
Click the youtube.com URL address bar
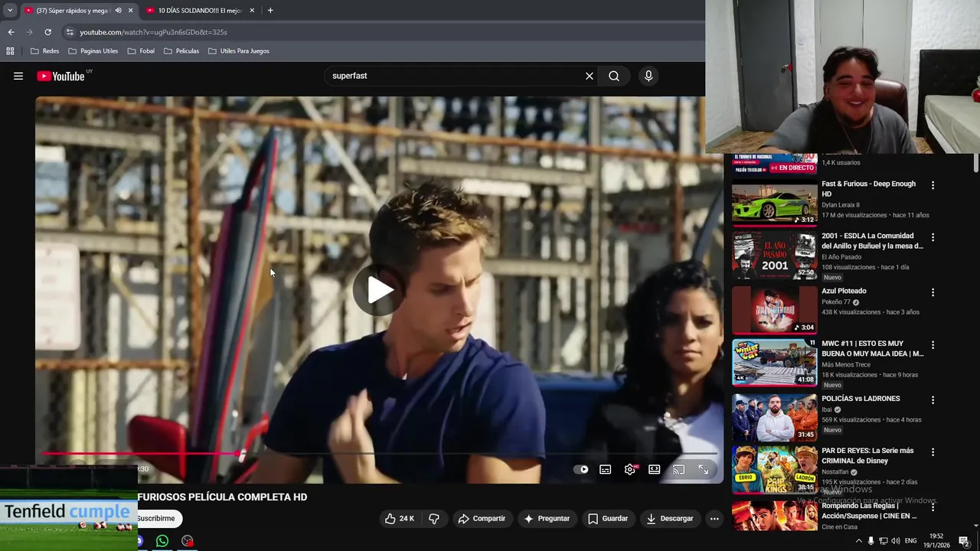[383, 32]
